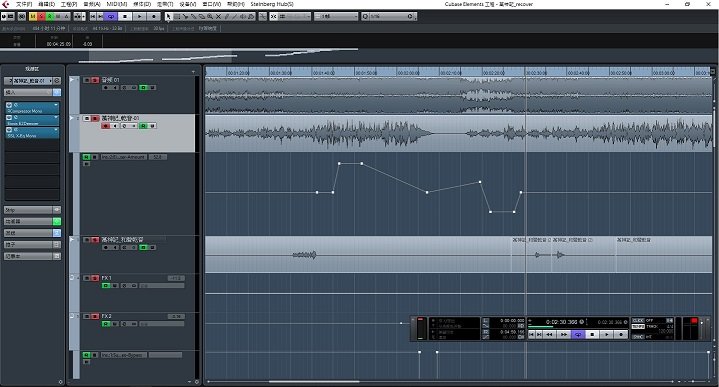719x387 pixels.
Task: Toggle the CLICK metronome button
Action: click(638, 321)
